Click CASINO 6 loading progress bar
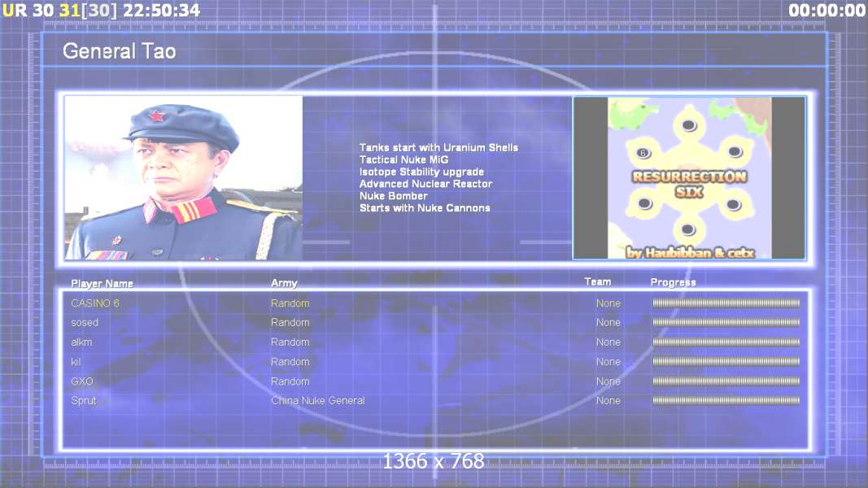The height and width of the screenshot is (488, 868). [726, 303]
